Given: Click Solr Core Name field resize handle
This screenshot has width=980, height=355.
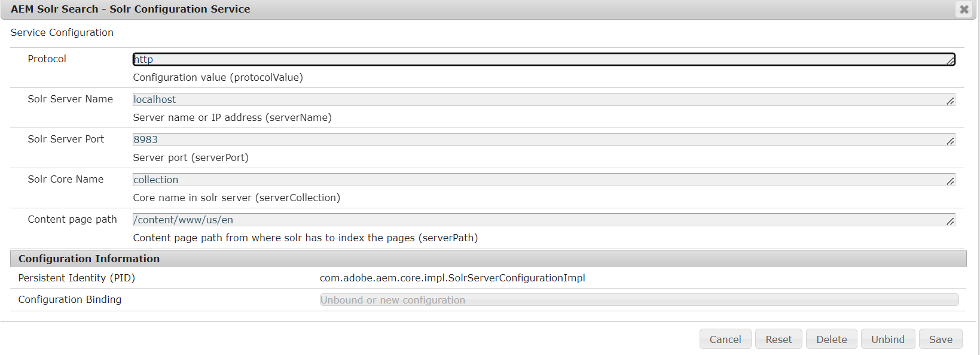Looking at the screenshot, I should click(x=950, y=181).
